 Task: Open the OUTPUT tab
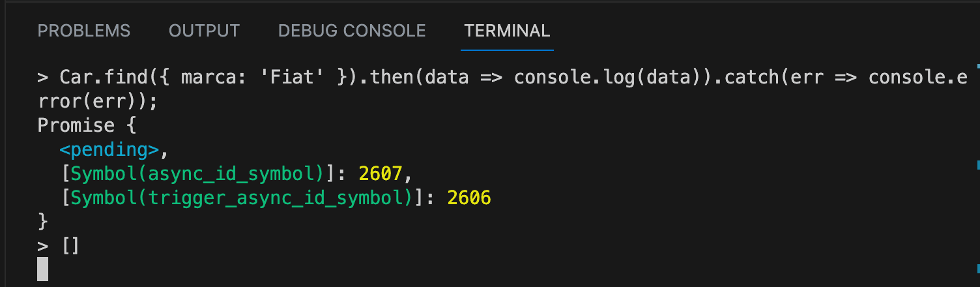pyautogui.click(x=204, y=31)
